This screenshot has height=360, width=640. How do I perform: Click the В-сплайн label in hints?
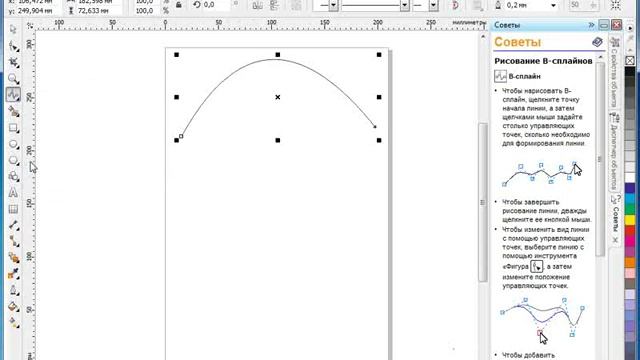pos(524,76)
